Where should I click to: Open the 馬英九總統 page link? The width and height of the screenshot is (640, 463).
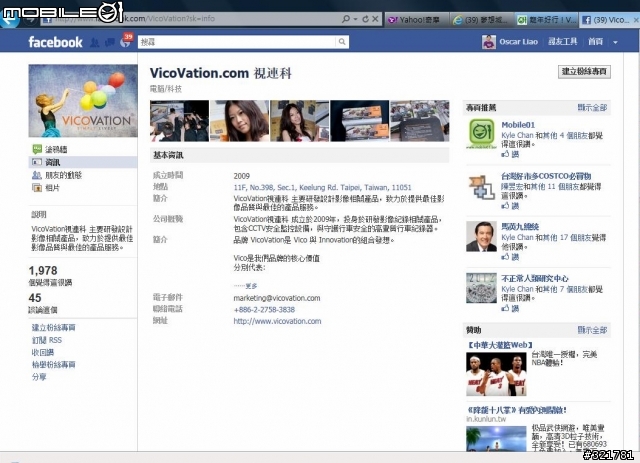[x=520, y=227]
